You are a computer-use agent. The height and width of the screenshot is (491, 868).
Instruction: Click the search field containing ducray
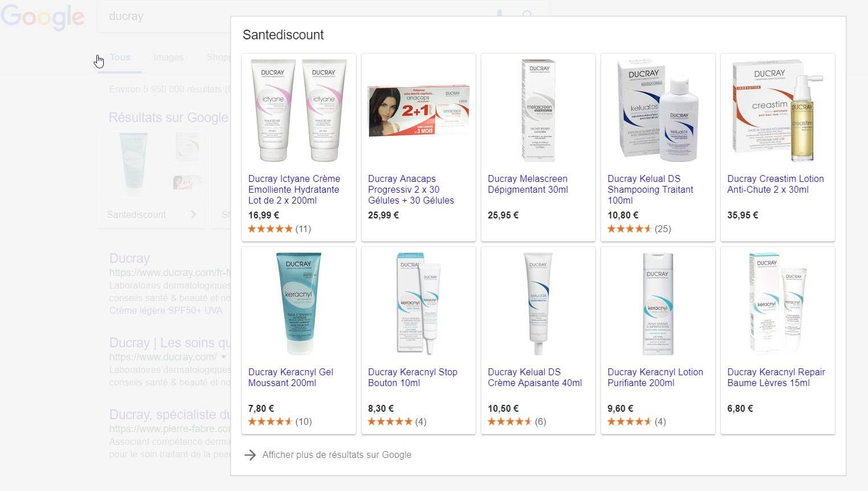(297, 16)
